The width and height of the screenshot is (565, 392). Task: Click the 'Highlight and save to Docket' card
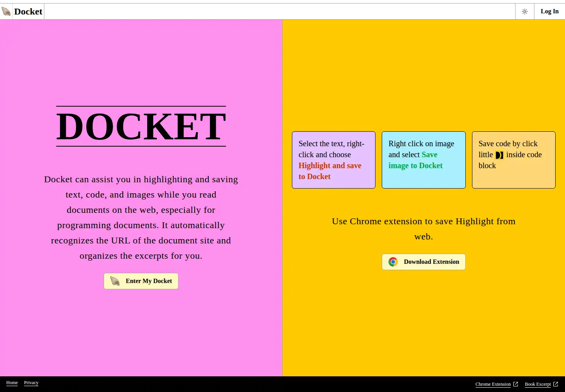[334, 160]
